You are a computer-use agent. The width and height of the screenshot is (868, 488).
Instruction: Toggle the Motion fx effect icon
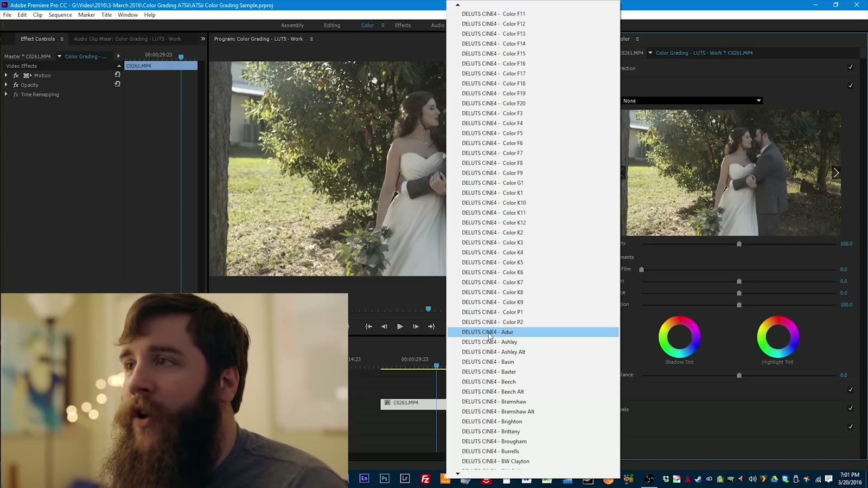tap(16, 75)
